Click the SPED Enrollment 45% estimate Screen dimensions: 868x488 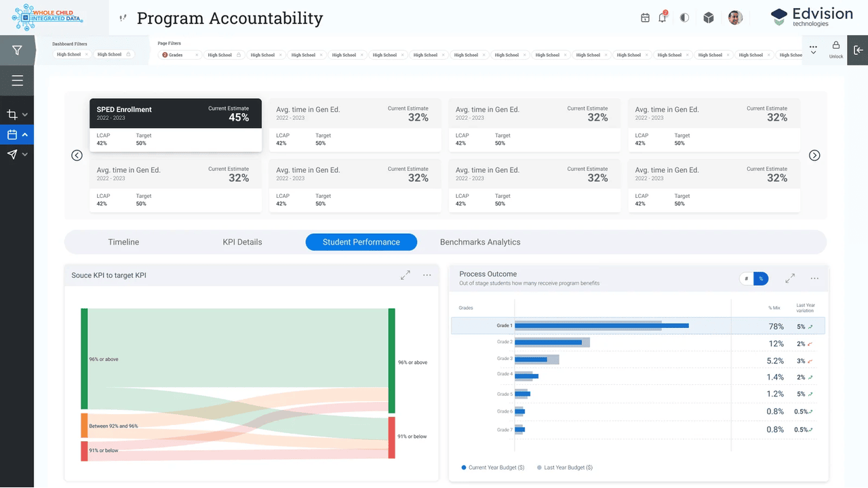[x=239, y=118]
